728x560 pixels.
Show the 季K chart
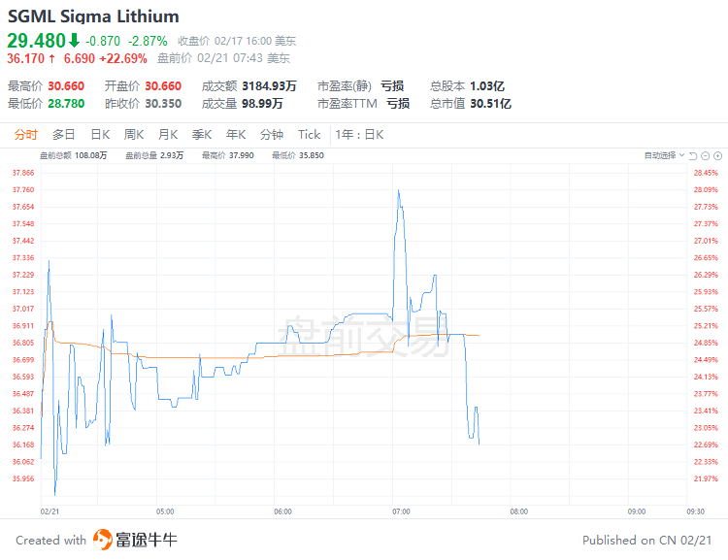pyautogui.click(x=202, y=135)
